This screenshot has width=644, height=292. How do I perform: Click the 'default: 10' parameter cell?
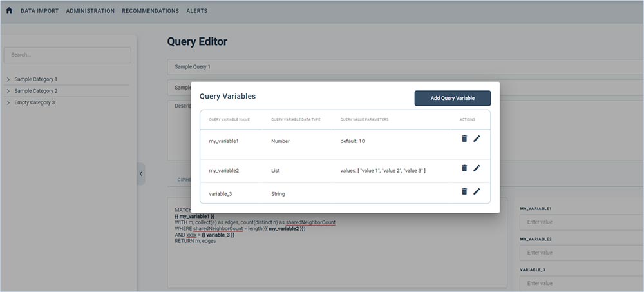coord(352,141)
